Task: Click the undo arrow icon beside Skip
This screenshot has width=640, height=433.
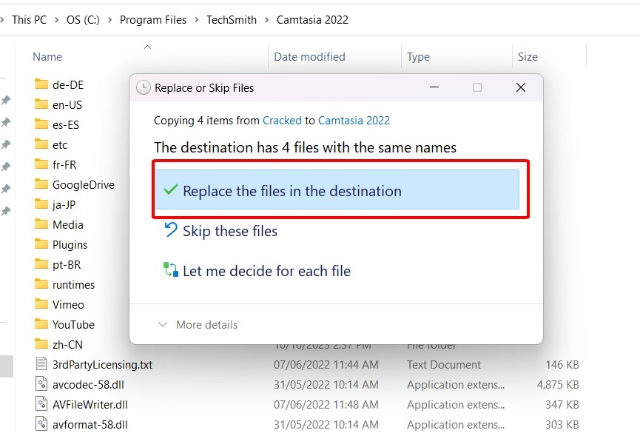Action: pos(170,230)
